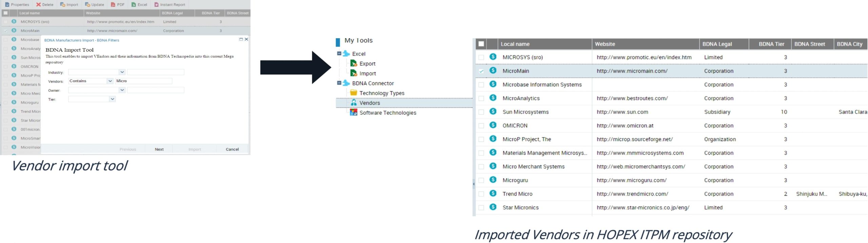Expand the Tier dropdown
The image size is (868, 243).
click(112, 99)
